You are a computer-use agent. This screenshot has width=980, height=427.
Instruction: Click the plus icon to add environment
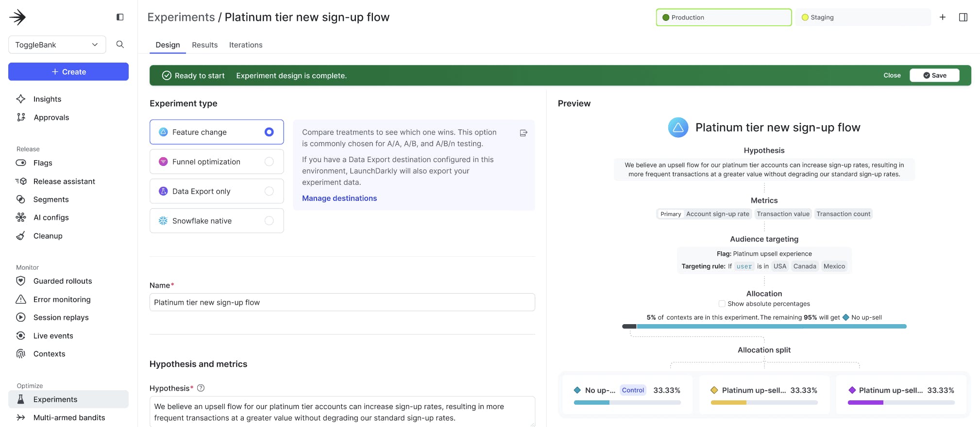pos(943,17)
